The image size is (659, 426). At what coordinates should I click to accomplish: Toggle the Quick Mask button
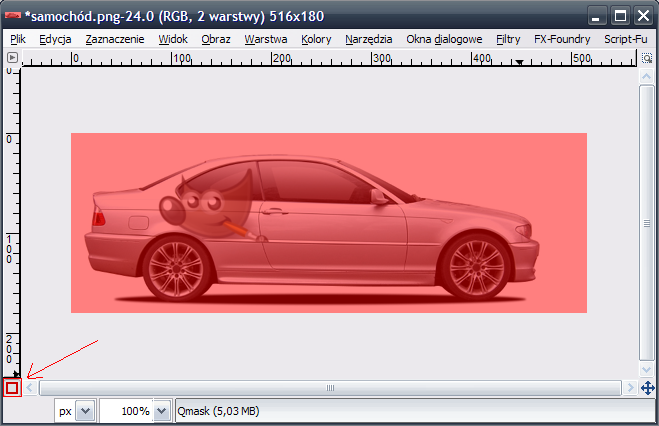coord(12,387)
